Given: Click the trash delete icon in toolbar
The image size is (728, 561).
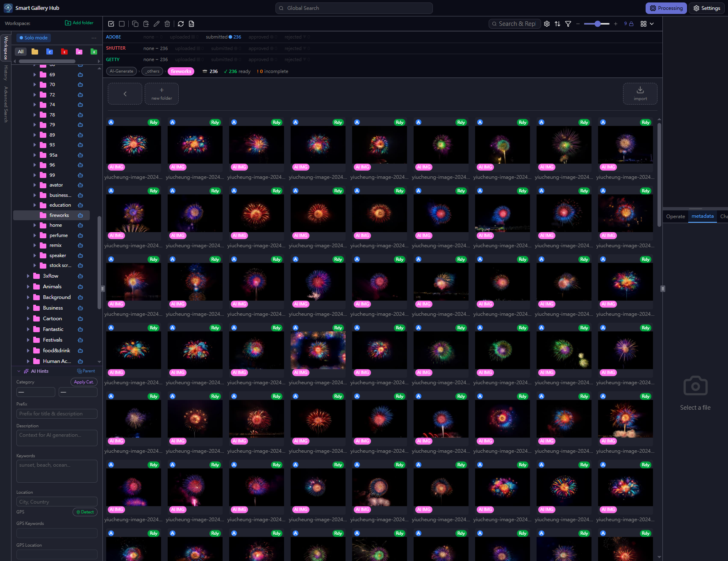Looking at the screenshot, I should coord(167,24).
